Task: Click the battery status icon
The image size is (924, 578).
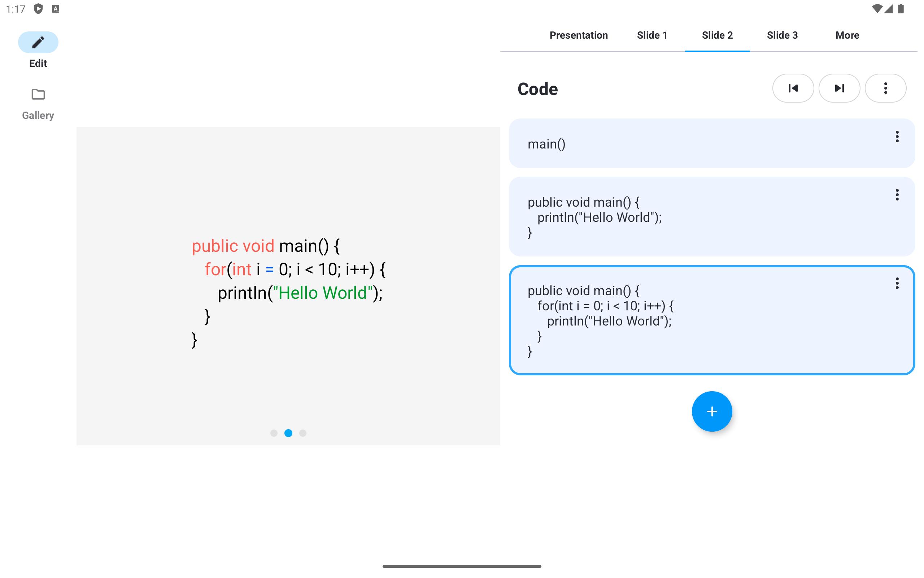Action: 901,8
